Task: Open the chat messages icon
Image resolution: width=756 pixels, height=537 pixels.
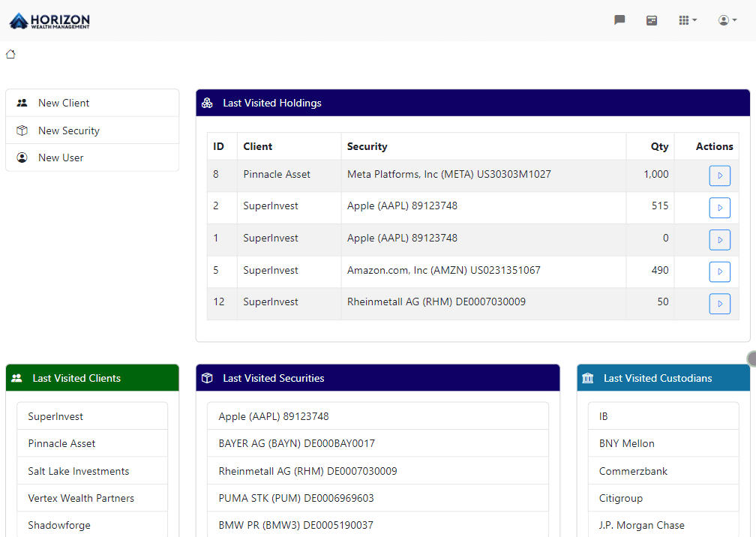Action: click(x=619, y=20)
